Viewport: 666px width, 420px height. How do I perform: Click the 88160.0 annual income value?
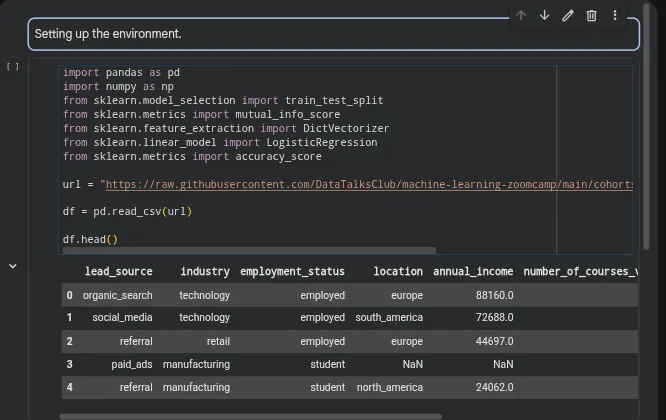tap(494, 295)
